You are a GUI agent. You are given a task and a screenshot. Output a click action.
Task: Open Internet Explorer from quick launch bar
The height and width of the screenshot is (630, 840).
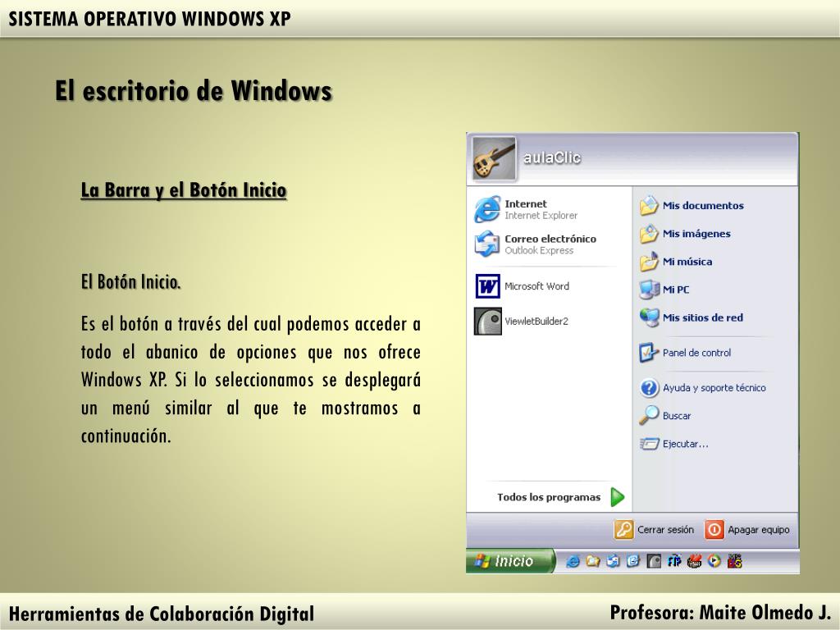pos(573,561)
